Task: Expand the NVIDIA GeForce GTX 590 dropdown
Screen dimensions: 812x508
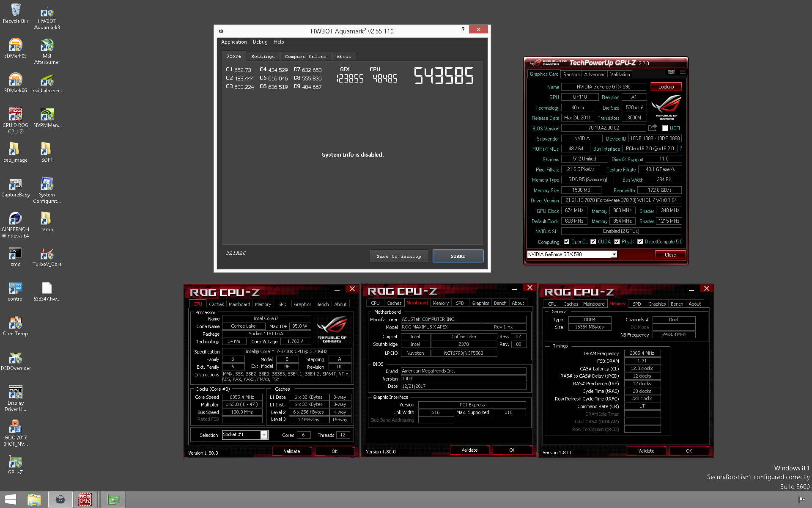Action: (614, 254)
